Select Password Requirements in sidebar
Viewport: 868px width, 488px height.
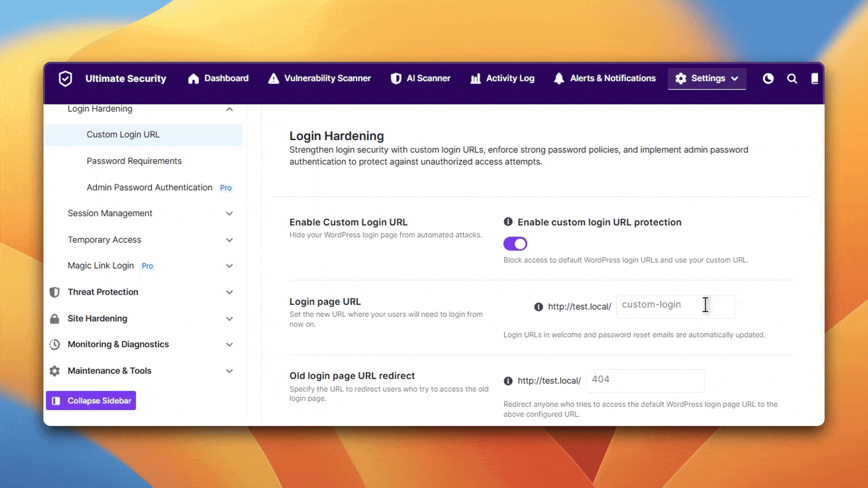click(134, 161)
